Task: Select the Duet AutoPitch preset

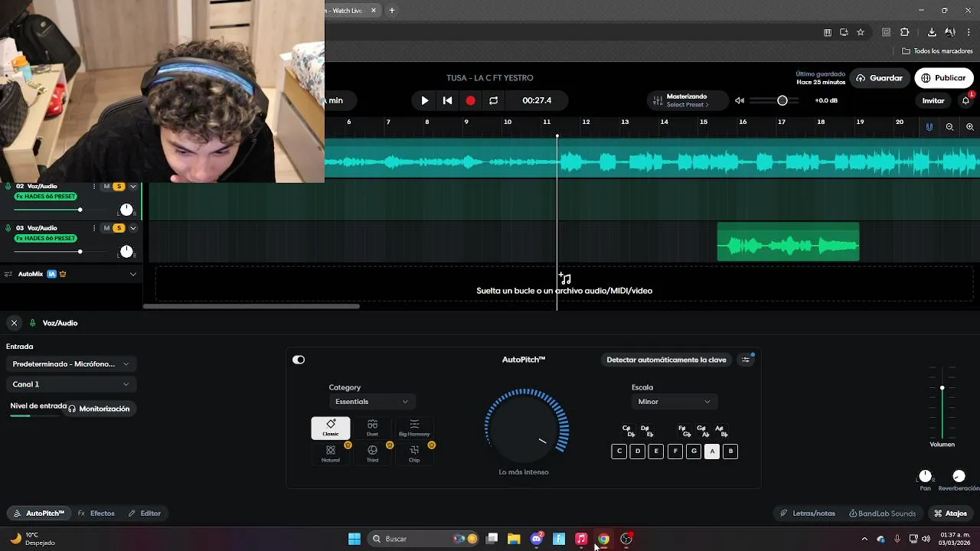Action: [x=372, y=429]
